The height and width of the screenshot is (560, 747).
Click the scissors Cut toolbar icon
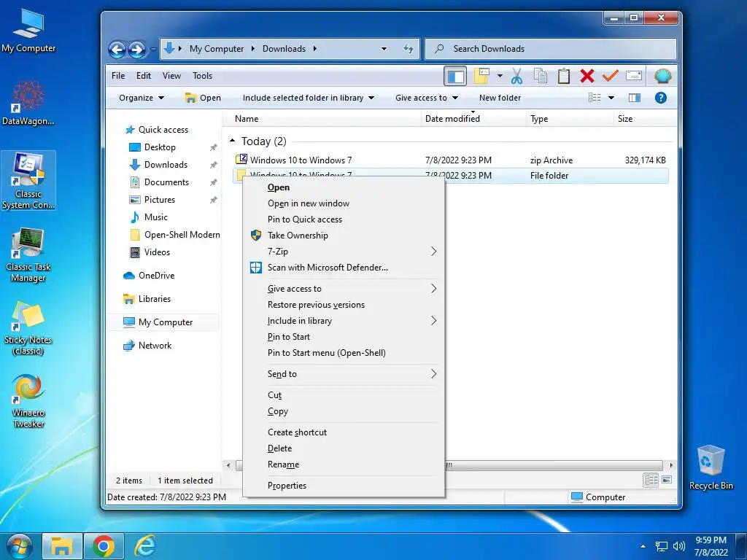(x=517, y=76)
